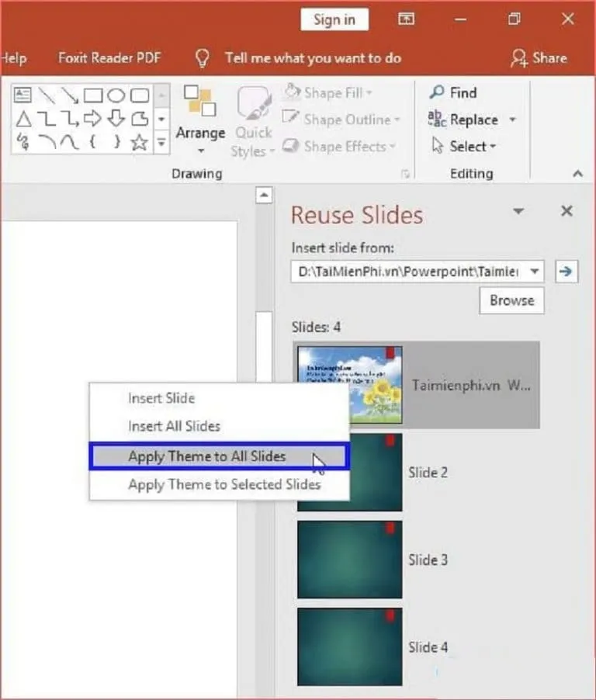This screenshot has height=700, width=596.
Task: Select the Text Box shape in gallery
Action: 23,95
